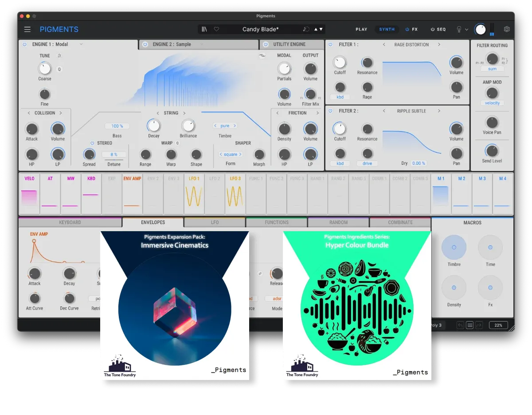532x415 pixels.
Task: Open the history list icon in bottom bar
Action: [469, 325]
